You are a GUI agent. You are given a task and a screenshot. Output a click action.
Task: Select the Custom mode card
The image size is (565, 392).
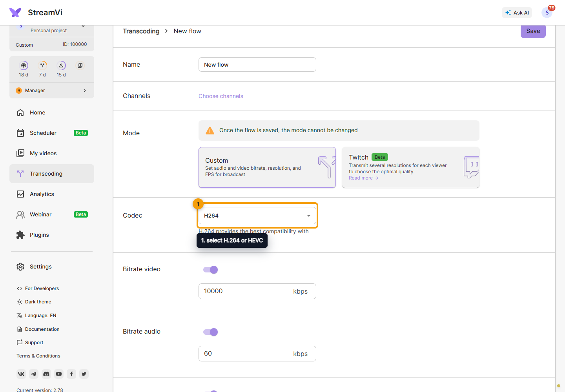(267, 167)
